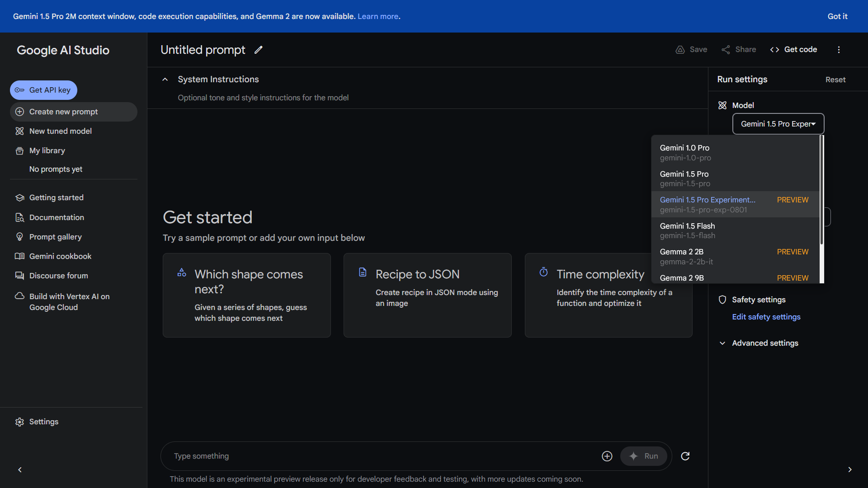Click Reset in Run settings

[835, 80]
